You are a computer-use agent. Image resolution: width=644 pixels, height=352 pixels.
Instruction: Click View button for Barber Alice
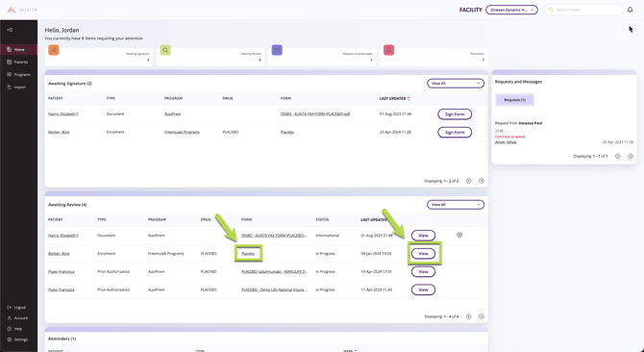(423, 254)
